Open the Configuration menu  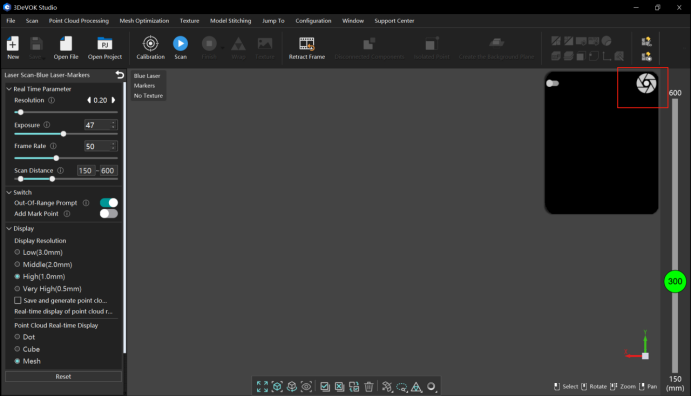click(313, 21)
